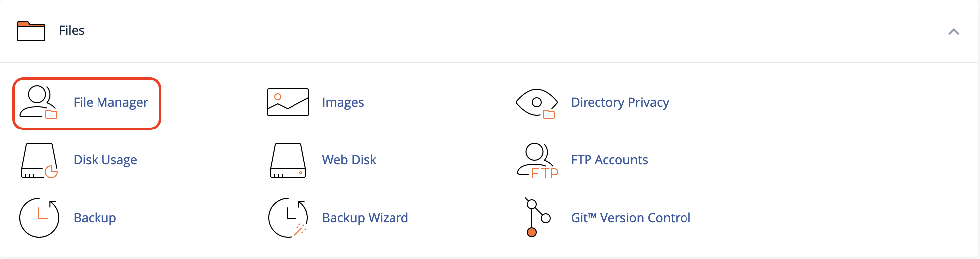Open the File Manager link
The width and height of the screenshot is (980, 259).
click(111, 102)
